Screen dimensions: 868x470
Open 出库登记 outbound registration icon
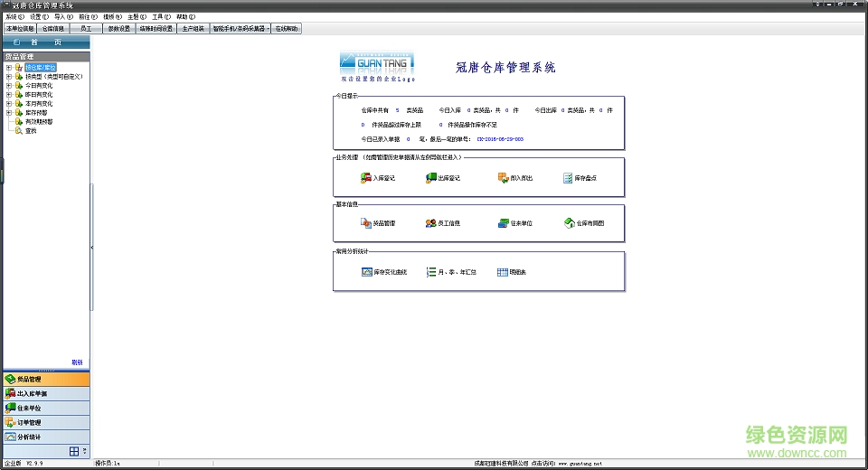[430, 178]
